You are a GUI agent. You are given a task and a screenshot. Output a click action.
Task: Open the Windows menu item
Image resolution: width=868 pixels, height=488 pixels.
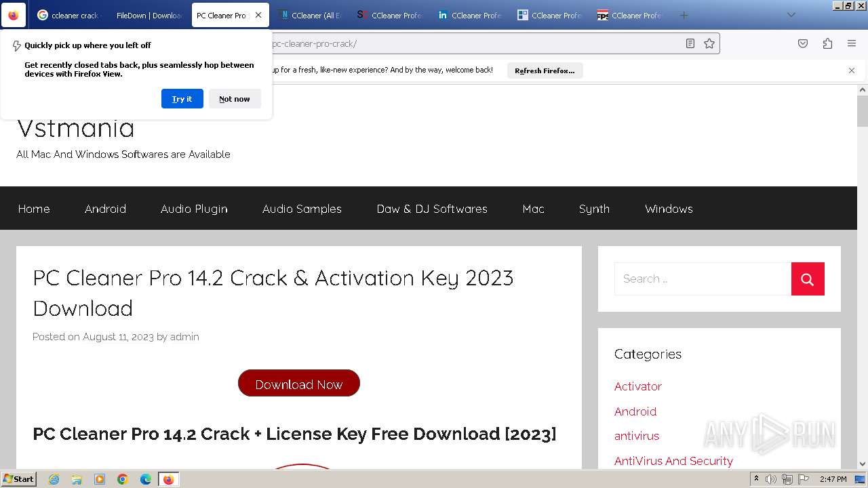(x=669, y=209)
